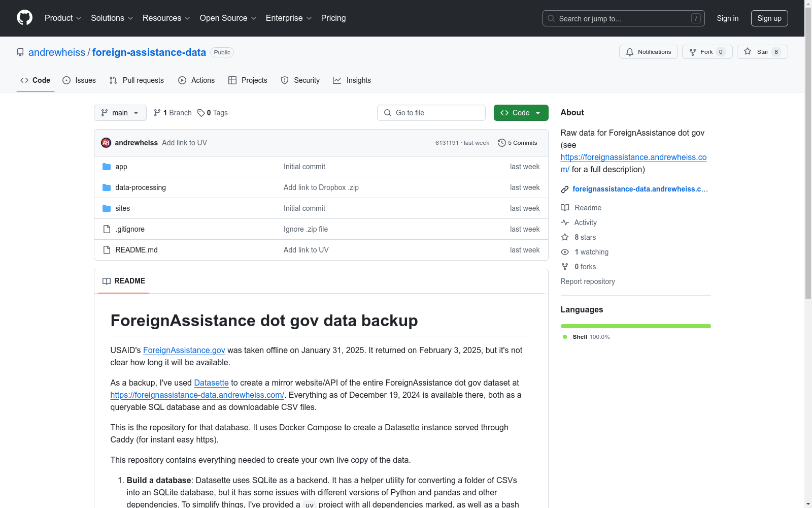
Task: Click the Sign up button
Action: (x=769, y=18)
